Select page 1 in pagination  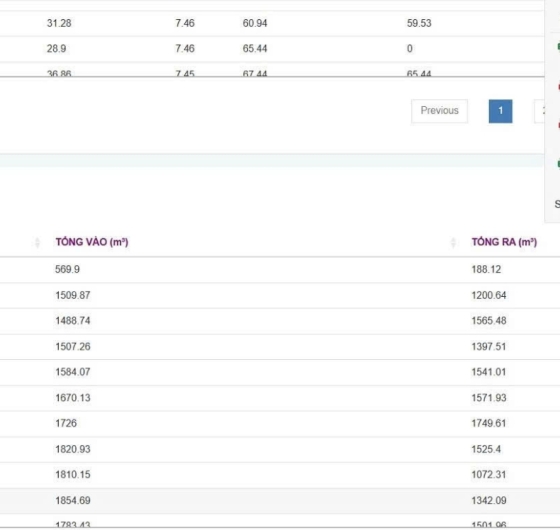click(500, 111)
